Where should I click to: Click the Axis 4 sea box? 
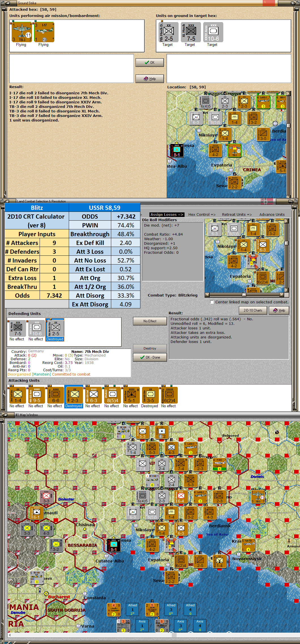[x=200, y=626]
